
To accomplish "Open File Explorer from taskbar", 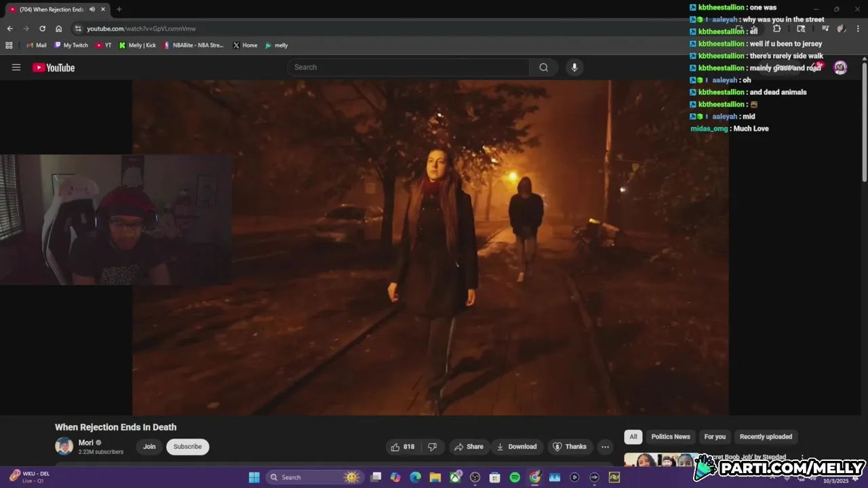I will coord(435,477).
